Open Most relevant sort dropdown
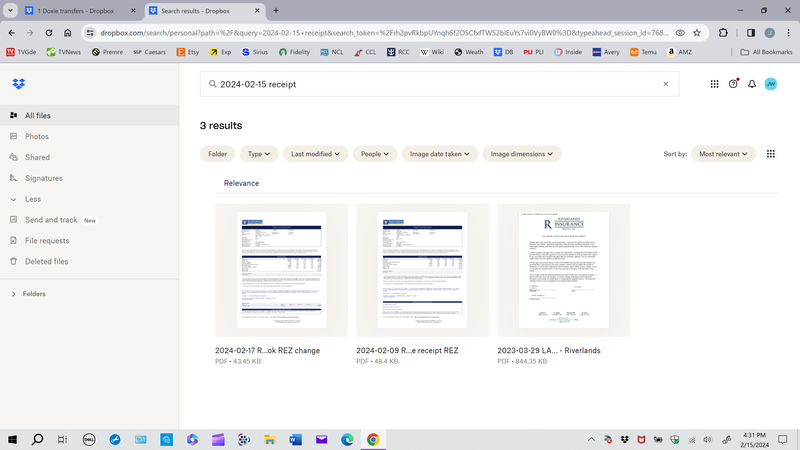Image resolution: width=800 pixels, height=450 pixels. pyautogui.click(x=723, y=154)
